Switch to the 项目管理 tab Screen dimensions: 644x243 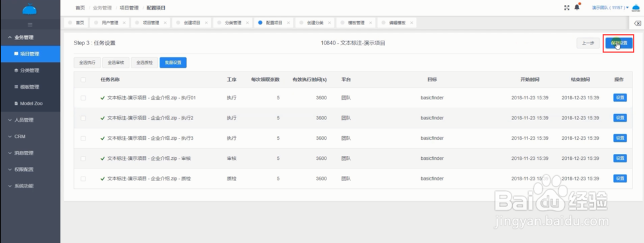tap(150, 23)
